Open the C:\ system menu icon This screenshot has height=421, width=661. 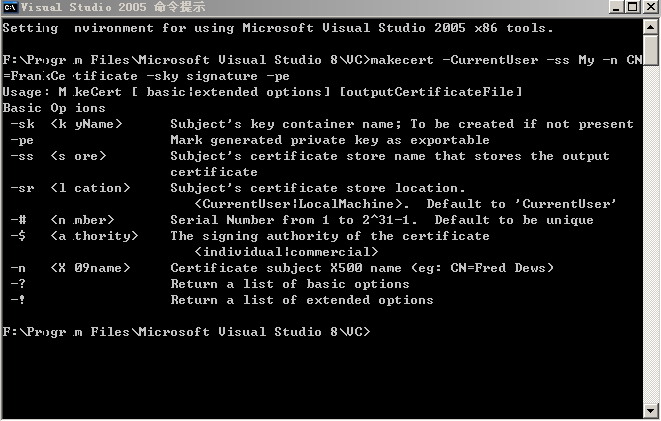[10, 7]
